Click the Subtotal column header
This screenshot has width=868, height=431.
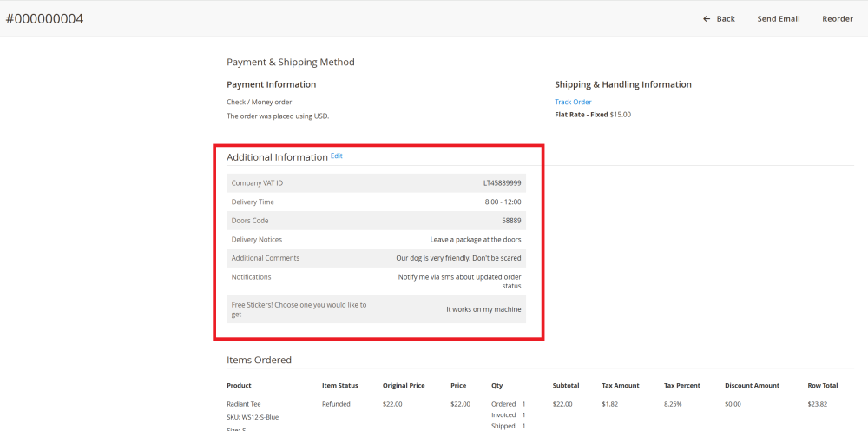[x=566, y=386]
